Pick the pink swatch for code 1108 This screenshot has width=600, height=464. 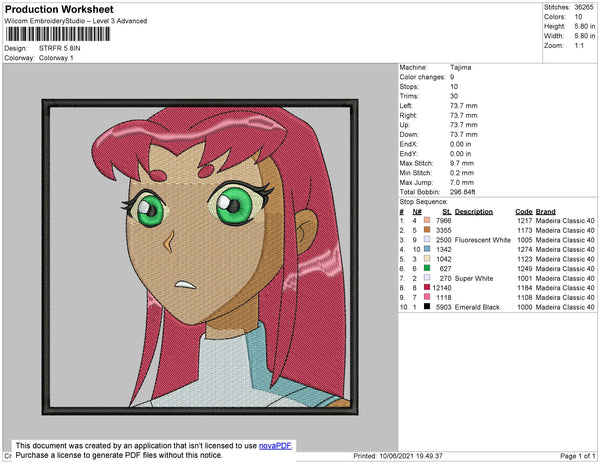click(x=427, y=297)
